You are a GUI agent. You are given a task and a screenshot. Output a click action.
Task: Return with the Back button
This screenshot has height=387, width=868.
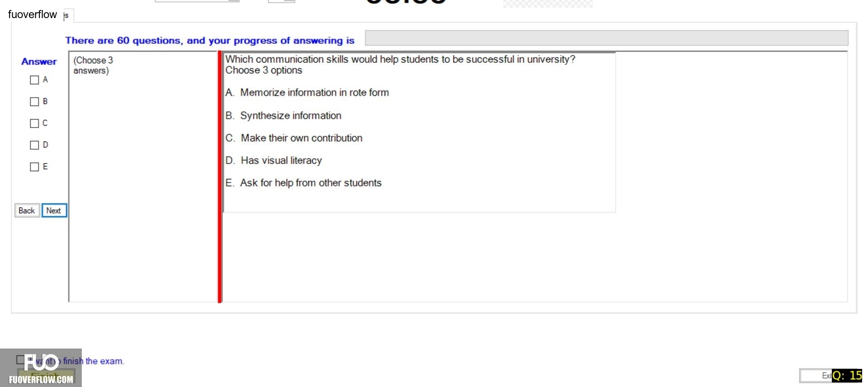point(27,210)
